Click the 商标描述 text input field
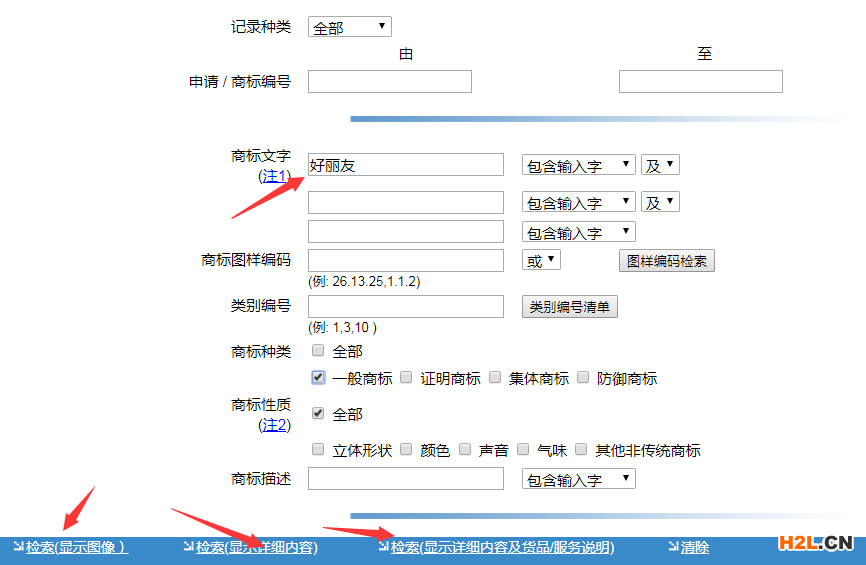Viewport: 866px width, 565px height. [405, 479]
